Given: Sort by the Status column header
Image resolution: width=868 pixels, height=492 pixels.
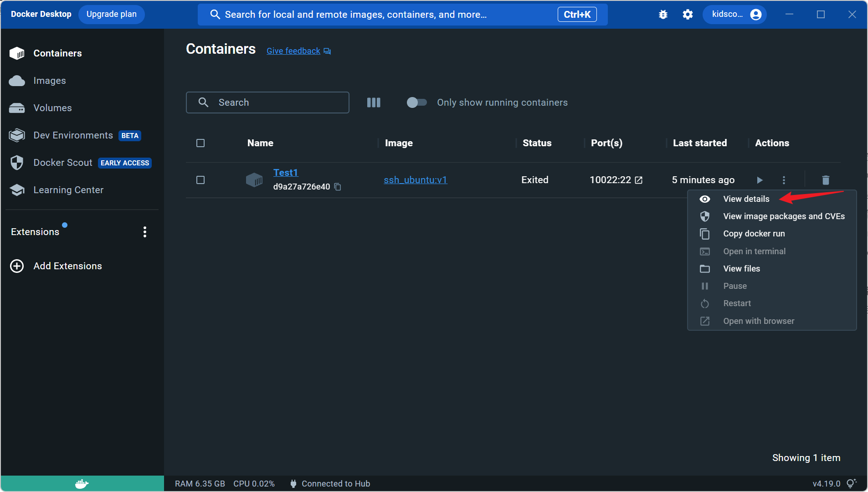Looking at the screenshot, I should point(537,143).
